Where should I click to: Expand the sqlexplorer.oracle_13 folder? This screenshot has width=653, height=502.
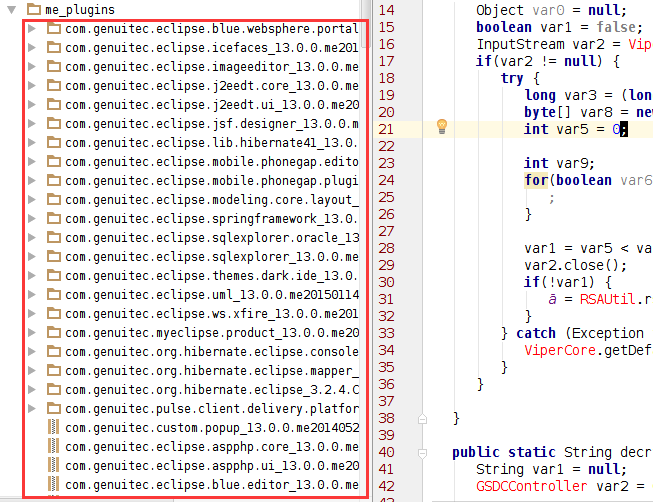point(32,237)
